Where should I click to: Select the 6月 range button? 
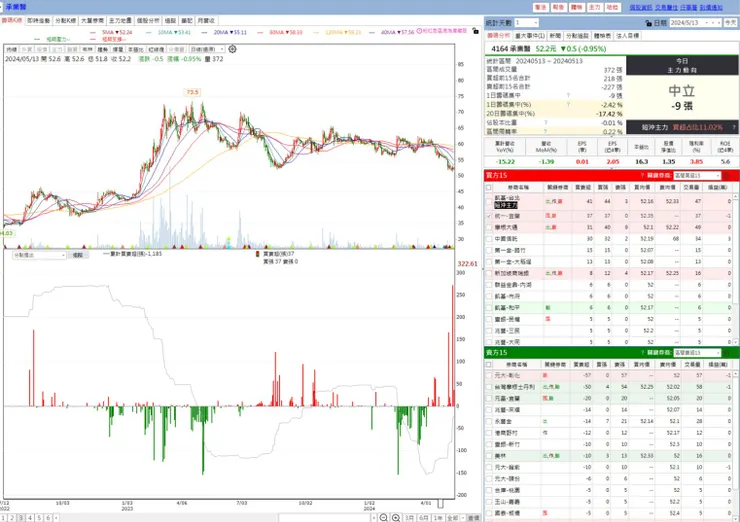click(x=424, y=518)
